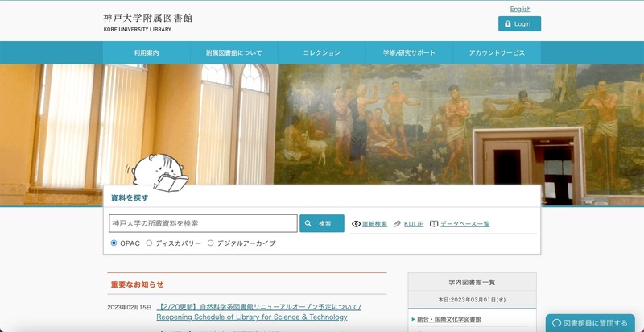This screenshot has height=332, width=644.
Task: Switch language via English link
Action: click(x=520, y=9)
